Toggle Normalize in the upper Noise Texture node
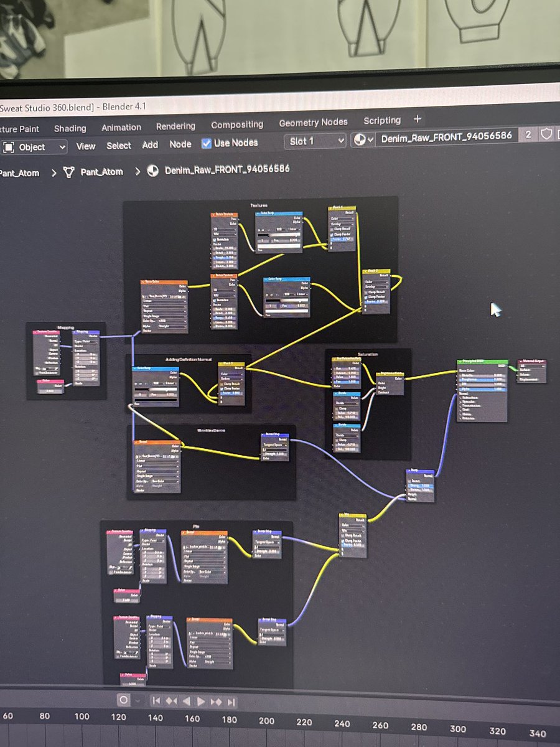 (215, 238)
